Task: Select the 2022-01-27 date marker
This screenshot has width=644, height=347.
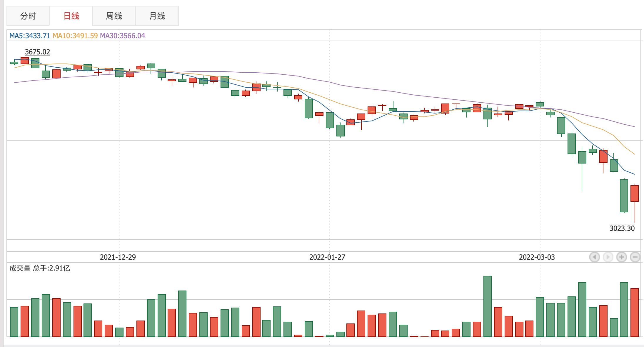Action: point(327,257)
